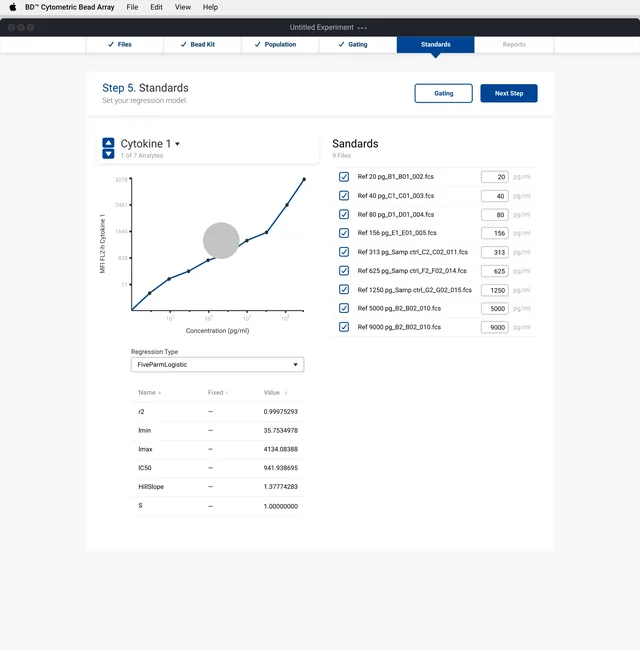Click the IC50 parameter name
The width and height of the screenshot is (640, 650).
point(145,468)
